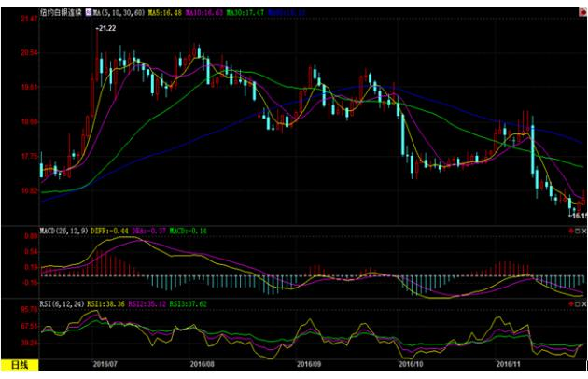Viewport: 588px width, 379px height.
Task: Click the 2016/11 date axis label
Action: [x=508, y=364]
